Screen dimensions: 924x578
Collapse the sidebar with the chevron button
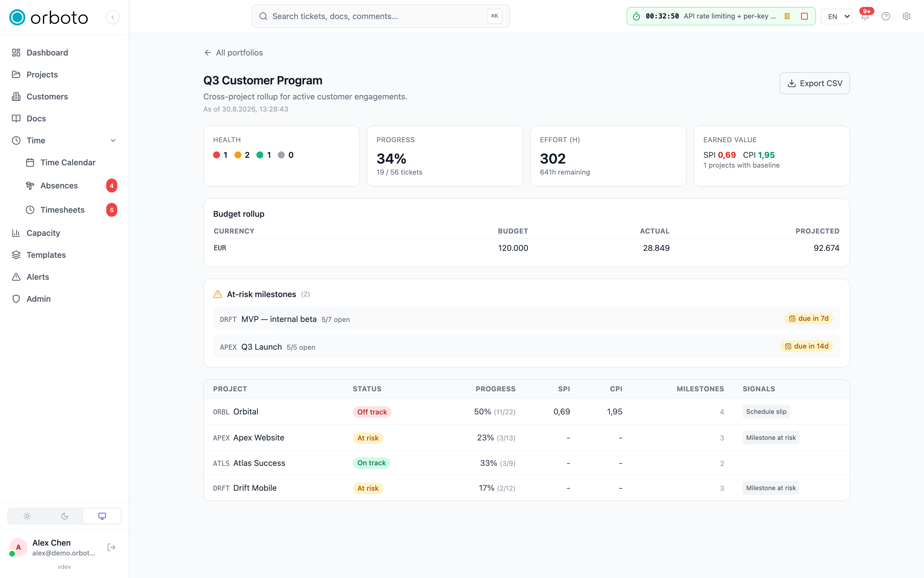pos(112,17)
